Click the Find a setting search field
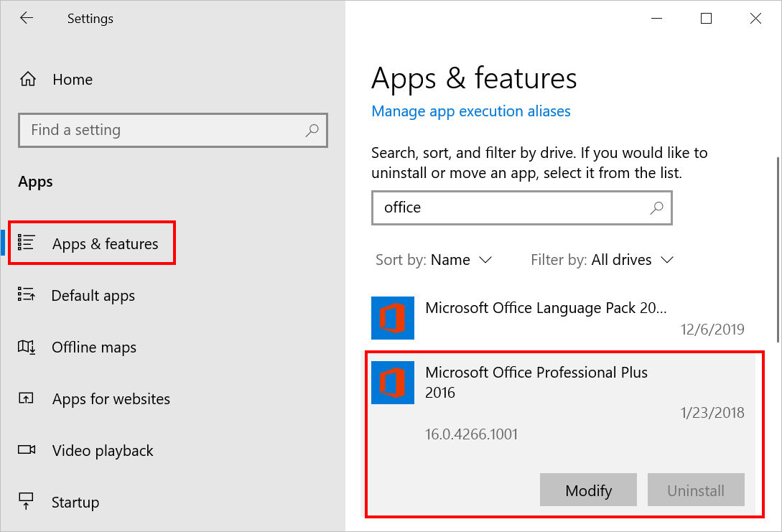This screenshot has height=532, width=782. [x=165, y=130]
